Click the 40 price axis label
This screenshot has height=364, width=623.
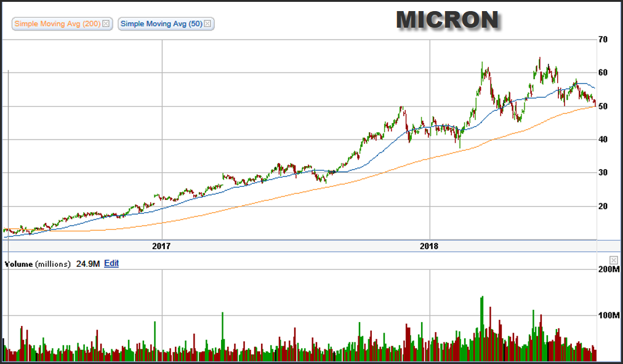(x=603, y=140)
